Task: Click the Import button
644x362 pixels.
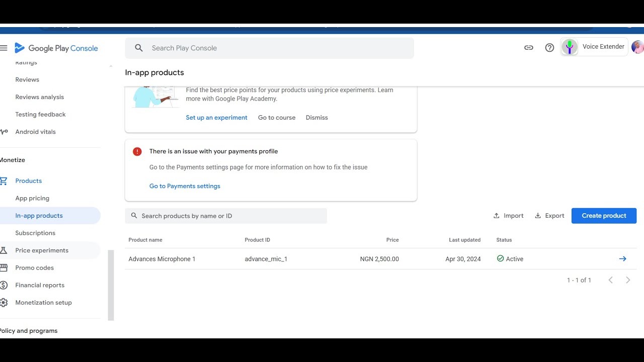Action: (508, 216)
